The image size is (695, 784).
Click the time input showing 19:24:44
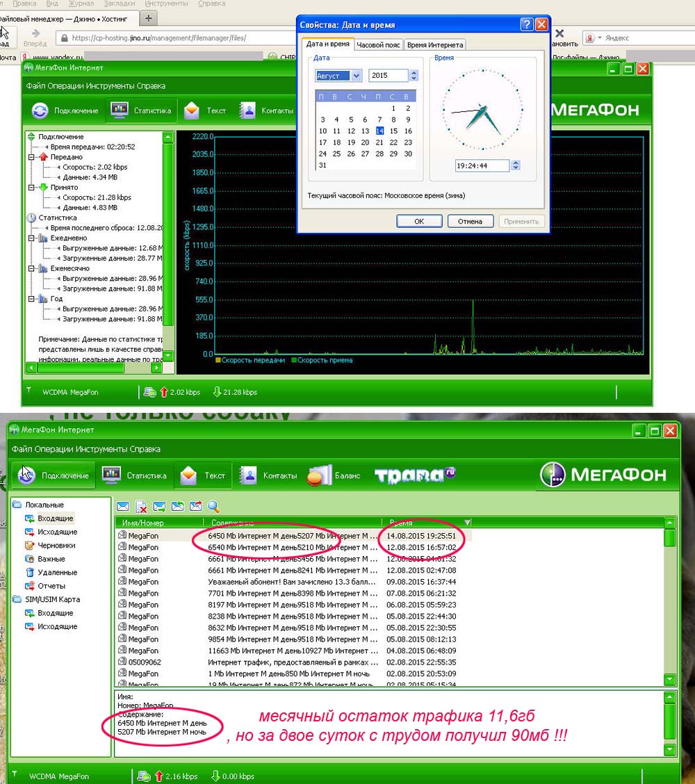482,165
